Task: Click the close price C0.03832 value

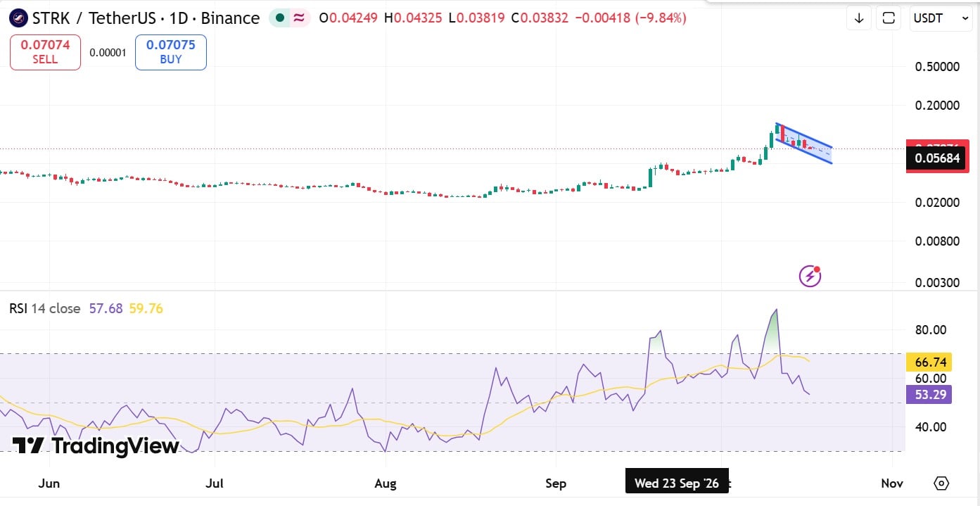Action: (540, 18)
